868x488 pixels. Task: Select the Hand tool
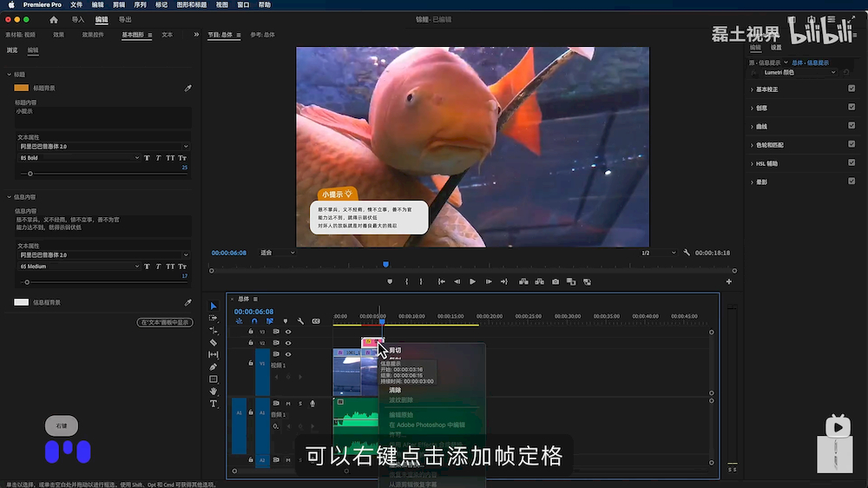[x=214, y=392]
